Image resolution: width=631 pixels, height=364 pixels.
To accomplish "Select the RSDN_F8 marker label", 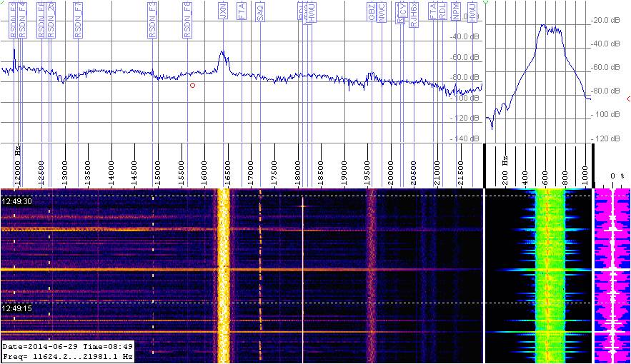I will pyautogui.click(x=187, y=19).
